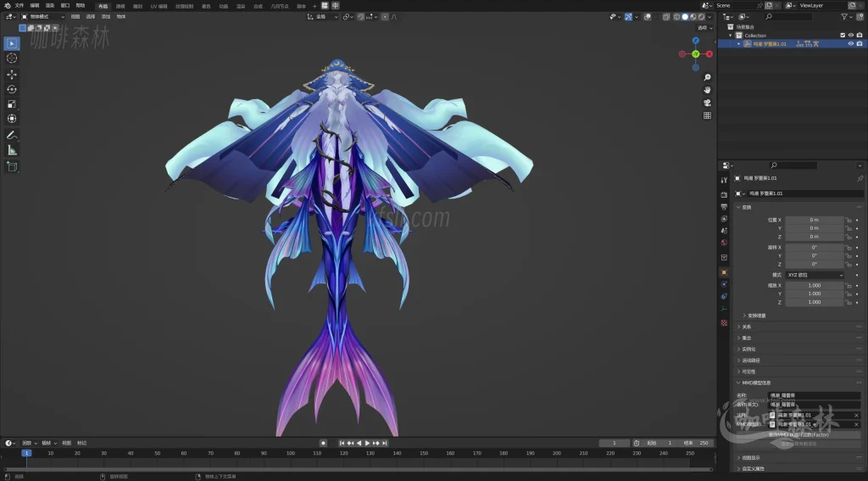Image resolution: width=868 pixels, height=481 pixels.
Task: Select the Annotate tool
Action: pyautogui.click(x=12, y=135)
